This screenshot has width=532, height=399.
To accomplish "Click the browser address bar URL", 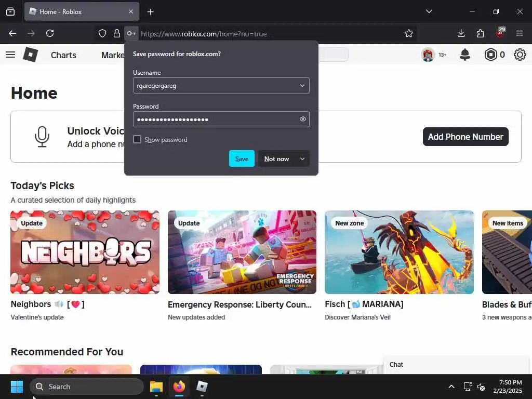I will [x=204, y=34].
